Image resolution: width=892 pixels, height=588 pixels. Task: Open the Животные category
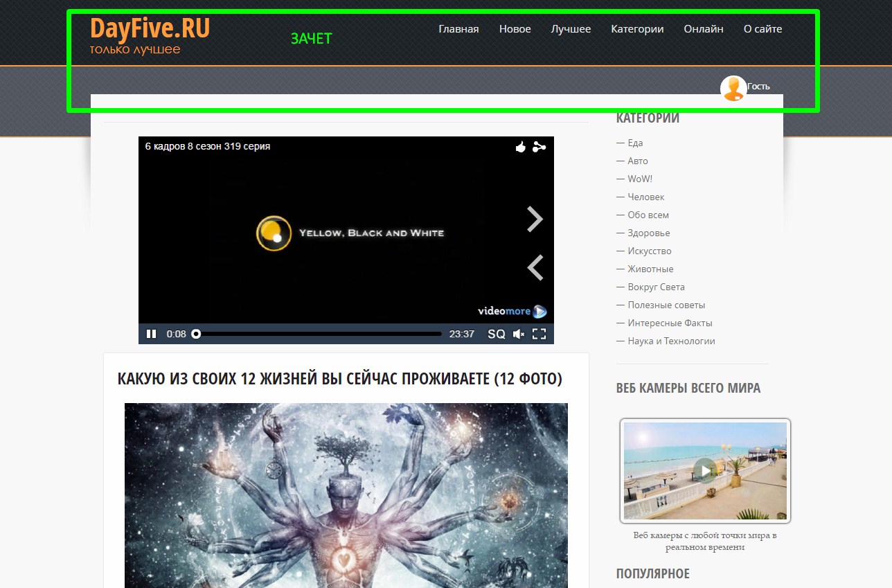[650, 269]
